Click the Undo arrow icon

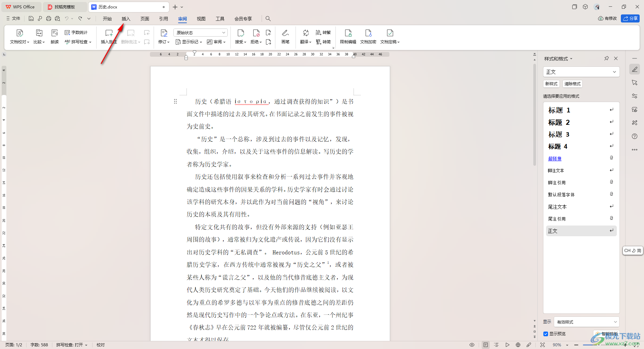tap(66, 18)
